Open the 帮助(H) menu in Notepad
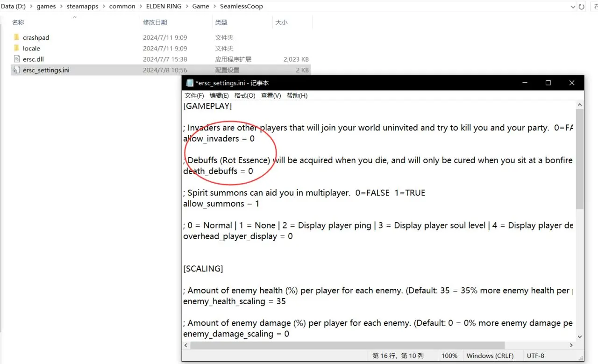 pyautogui.click(x=297, y=95)
